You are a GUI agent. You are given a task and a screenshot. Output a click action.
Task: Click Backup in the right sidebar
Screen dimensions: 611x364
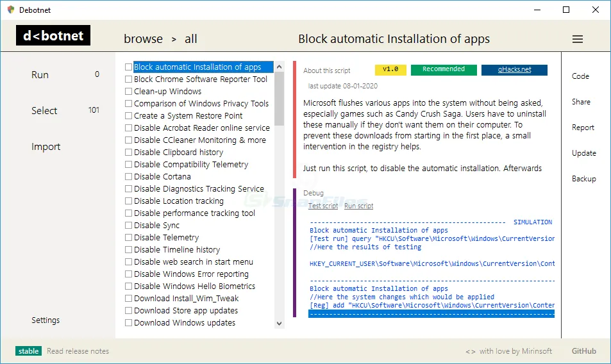(583, 179)
